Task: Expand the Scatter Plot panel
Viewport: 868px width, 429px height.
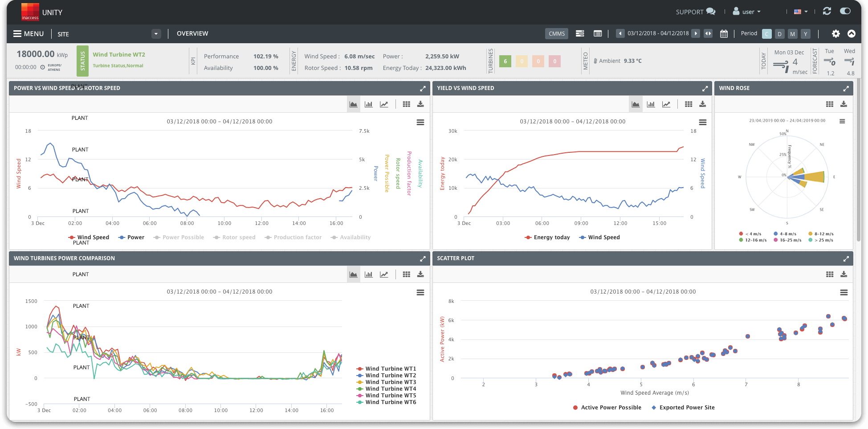Action: click(846, 259)
